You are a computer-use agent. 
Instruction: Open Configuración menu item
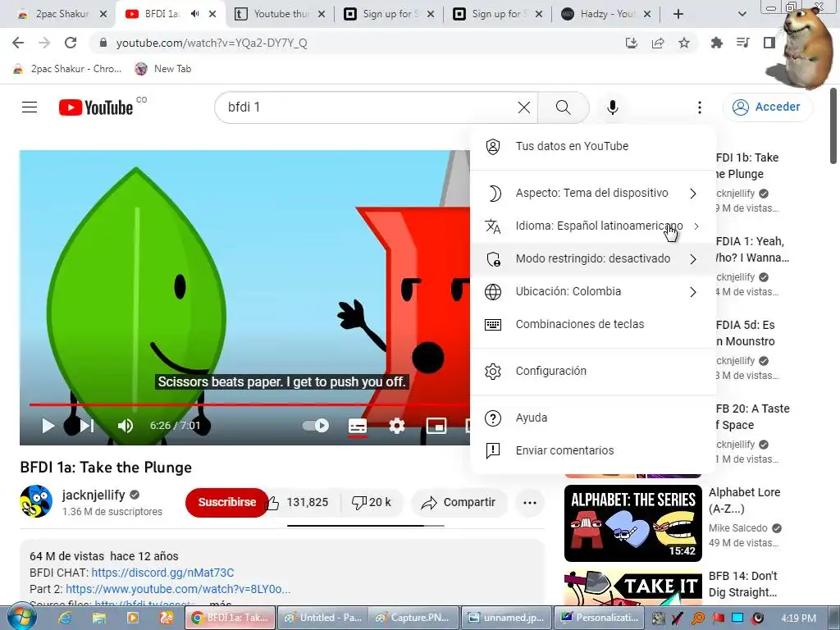pyautogui.click(x=593, y=372)
